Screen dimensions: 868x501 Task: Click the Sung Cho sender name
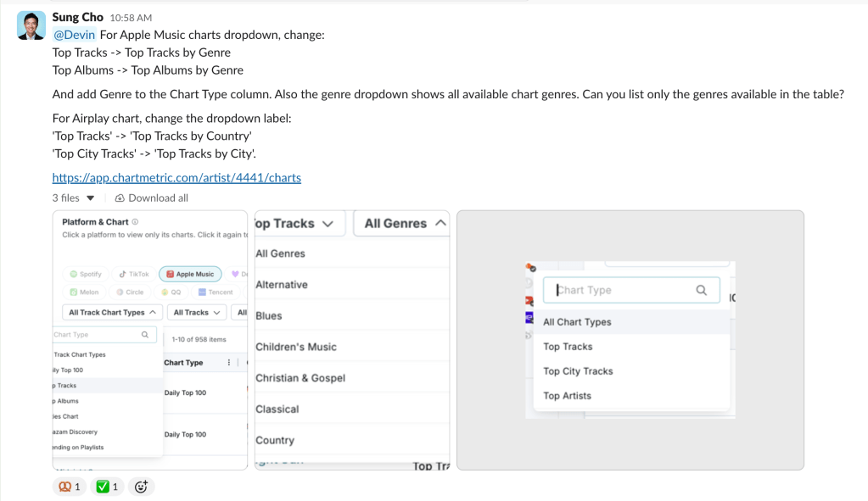tap(77, 17)
